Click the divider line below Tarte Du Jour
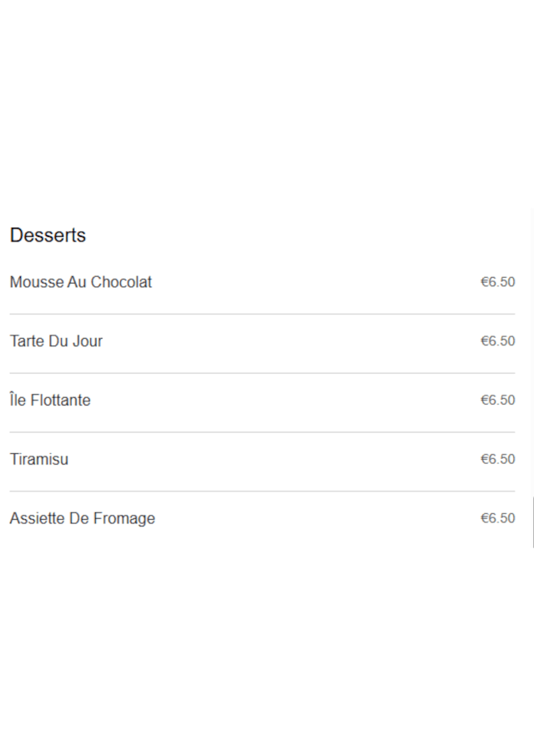Viewport: 534px width, 756px height. (x=262, y=373)
